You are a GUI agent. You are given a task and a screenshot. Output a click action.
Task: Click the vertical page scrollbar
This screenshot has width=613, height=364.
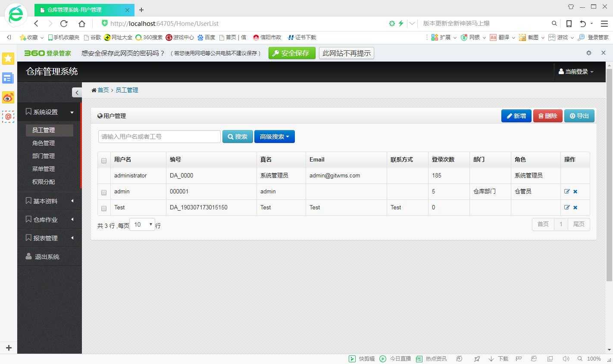pos(609,174)
